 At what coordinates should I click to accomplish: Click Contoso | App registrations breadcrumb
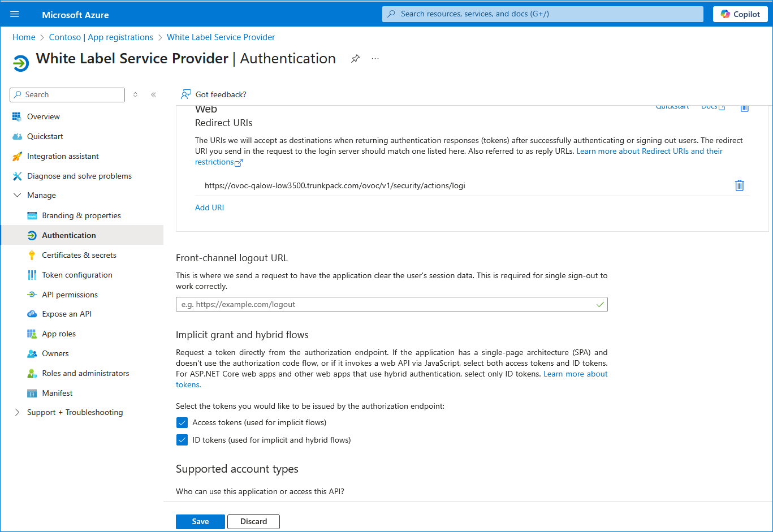point(101,37)
